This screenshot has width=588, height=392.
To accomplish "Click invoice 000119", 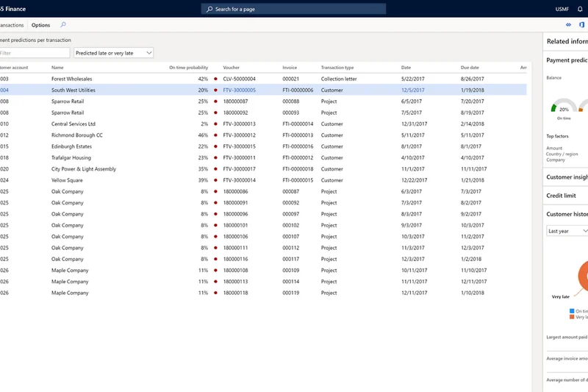I will point(290,293).
